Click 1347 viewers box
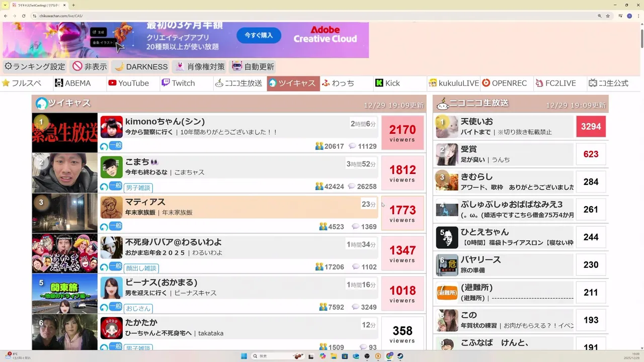Image resolution: width=644 pixels, height=362 pixels. 403,253
